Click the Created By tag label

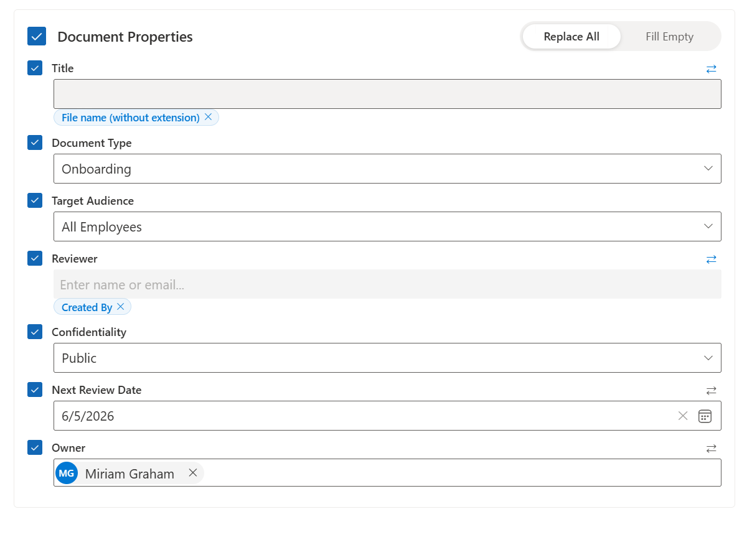click(87, 307)
